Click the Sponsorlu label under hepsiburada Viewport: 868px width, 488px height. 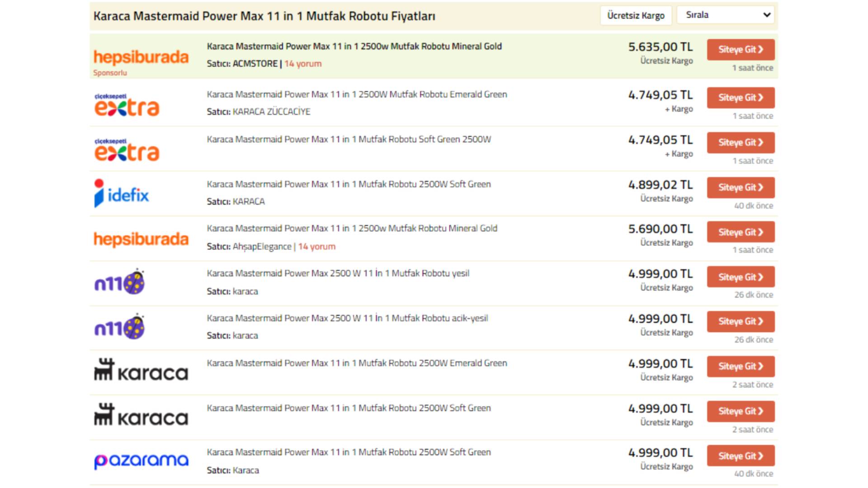(x=110, y=73)
